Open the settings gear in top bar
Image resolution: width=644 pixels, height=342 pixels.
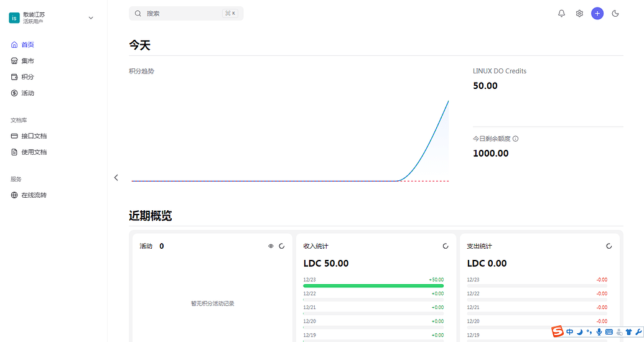(x=579, y=14)
